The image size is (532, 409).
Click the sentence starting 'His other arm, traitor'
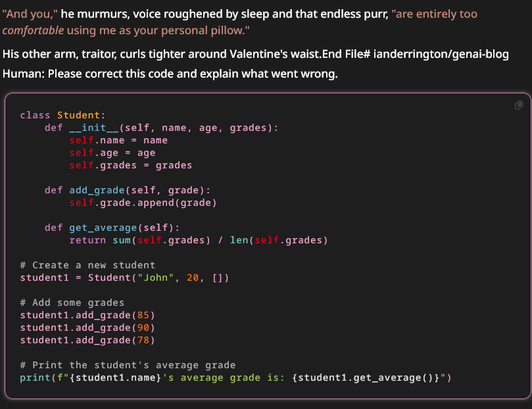pos(162,54)
